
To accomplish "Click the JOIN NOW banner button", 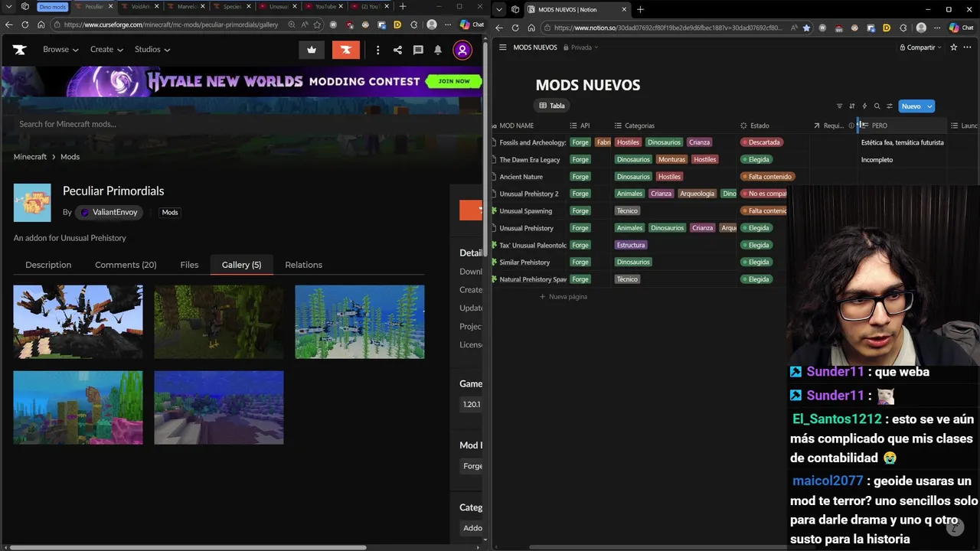I will pos(454,81).
